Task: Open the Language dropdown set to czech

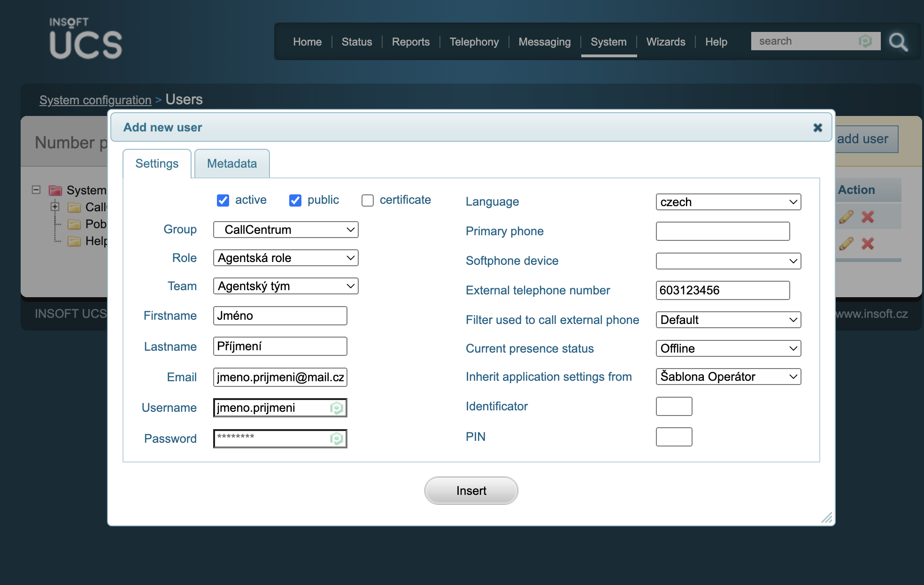Action: (728, 202)
